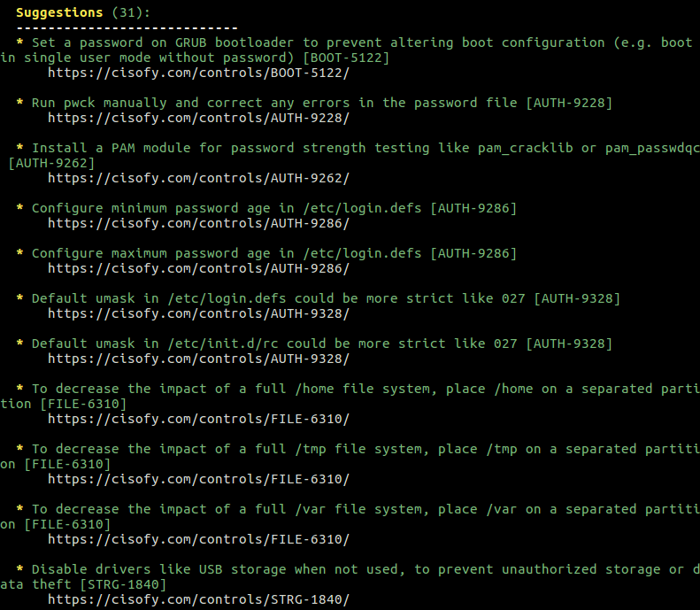Open the STRG-1840 controls URL
This screenshot has width=700, height=610.
198,599
